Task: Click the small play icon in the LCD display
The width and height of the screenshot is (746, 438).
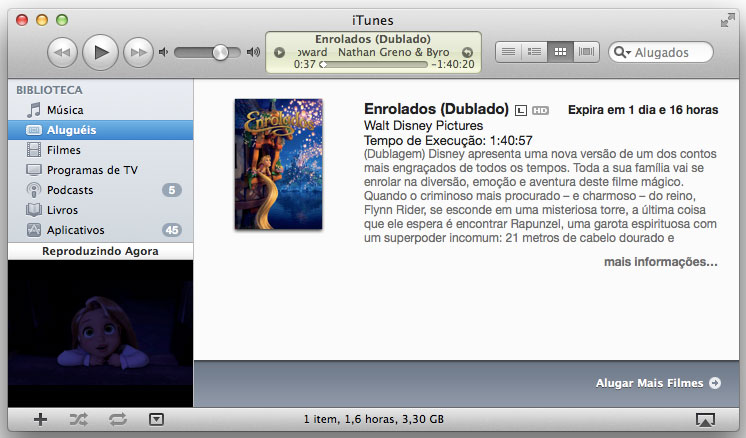Action: (279, 52)
